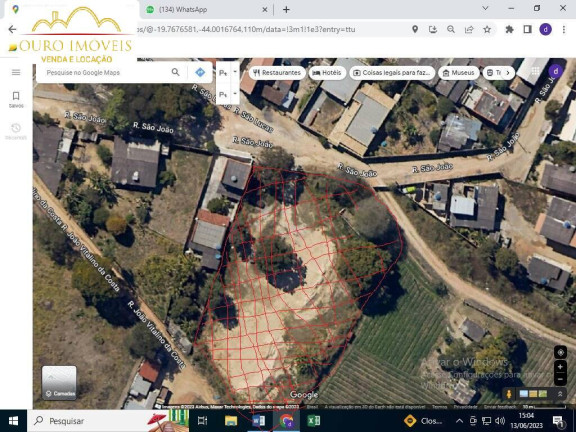Image resolution: width=576 pixels, height=432 pixels.
Task: Open the 'Clos...' widget on the taskbar
Action: pyautogui.click(x=423, y=421)
